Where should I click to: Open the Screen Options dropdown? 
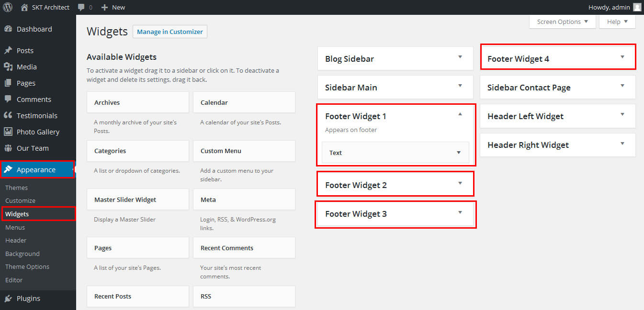tap(563, 22)
